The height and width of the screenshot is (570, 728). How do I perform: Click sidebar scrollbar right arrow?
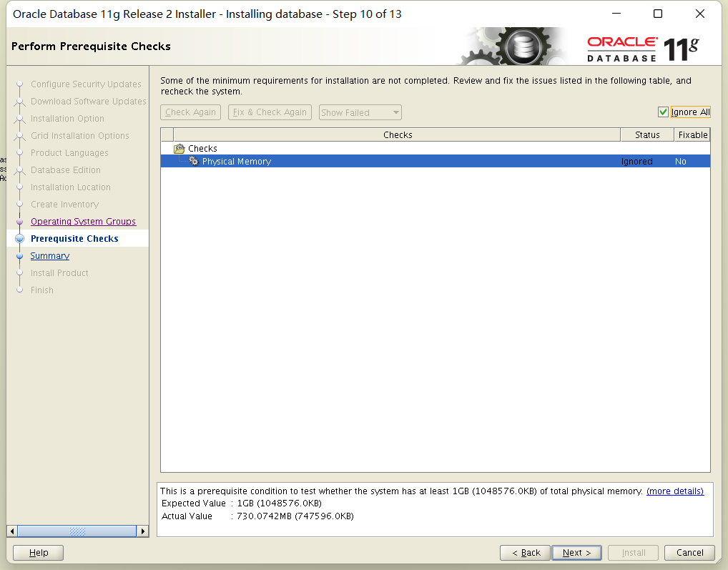pyautogui.click(x=143, y=531)
